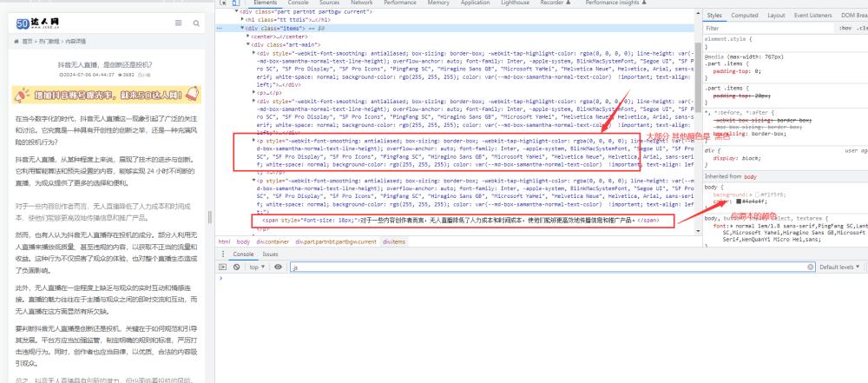Create live expression with the eye icon
This screenshot has width=868, height=383.
278,267
